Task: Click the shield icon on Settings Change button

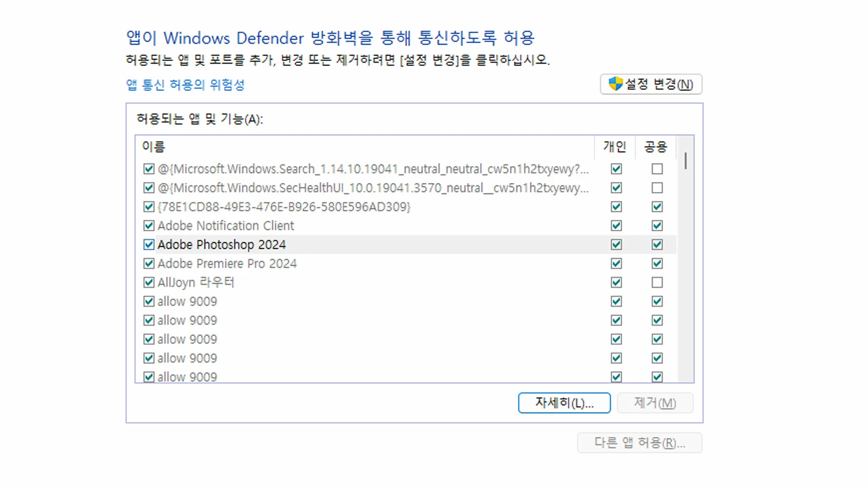Action: (x=615, y=84)
